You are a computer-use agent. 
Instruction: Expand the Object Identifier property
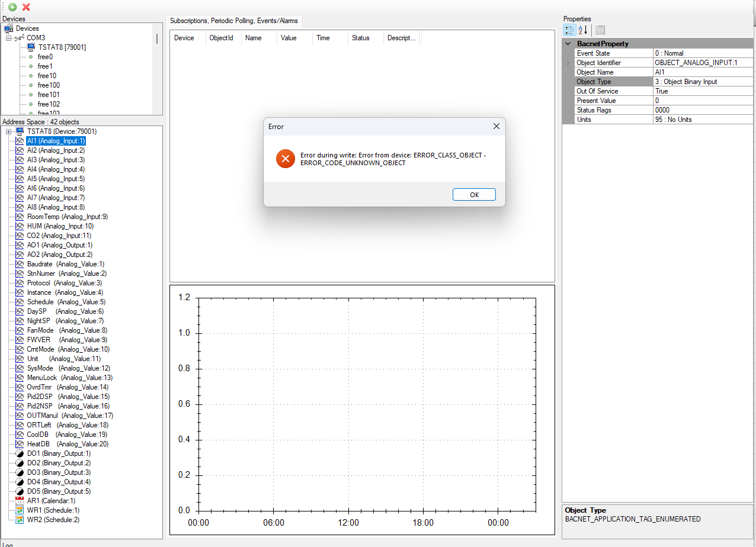pyautogui.click(x=568, y=63)
